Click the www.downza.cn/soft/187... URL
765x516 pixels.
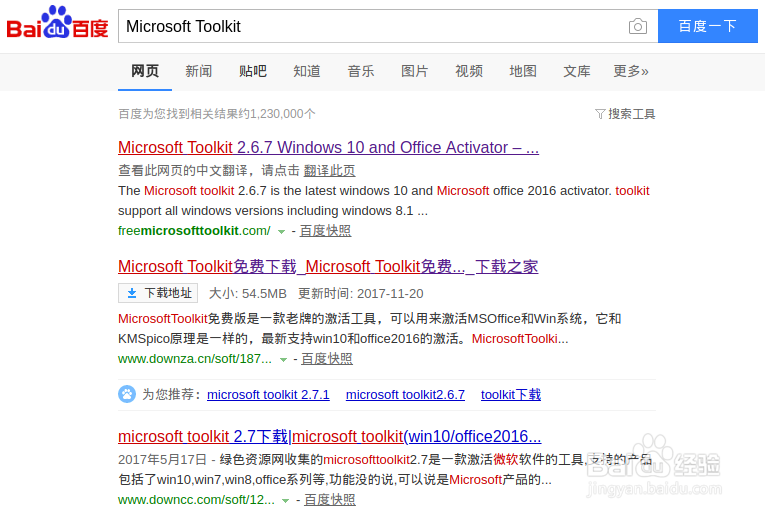click(x=195, y=359)
